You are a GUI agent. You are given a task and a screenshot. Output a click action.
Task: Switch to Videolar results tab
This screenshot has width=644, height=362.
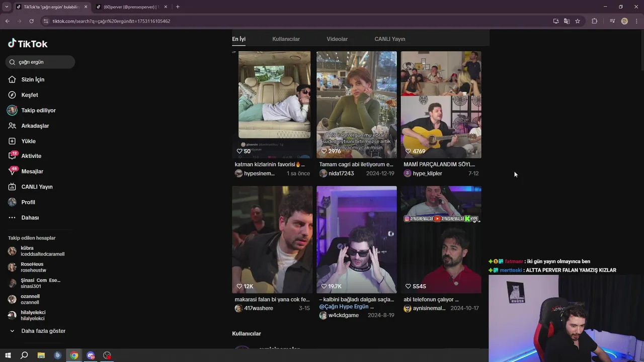(337, 39)
